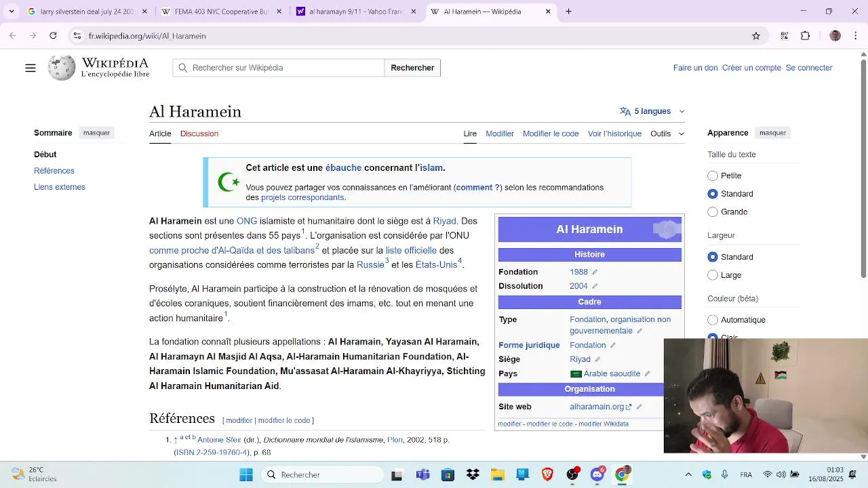The image size is (868, 488).
Task: Click the Créer un compte link
Action: point(751,68)
